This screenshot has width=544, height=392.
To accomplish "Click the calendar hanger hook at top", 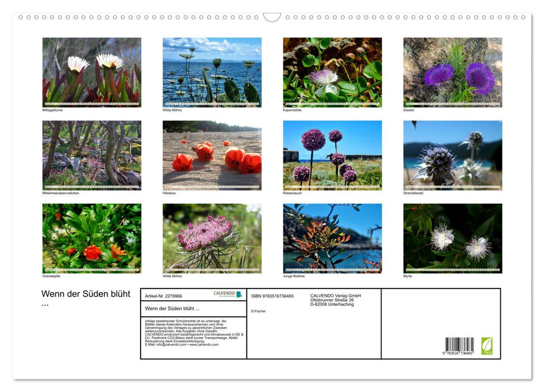I will pos(272,17).
